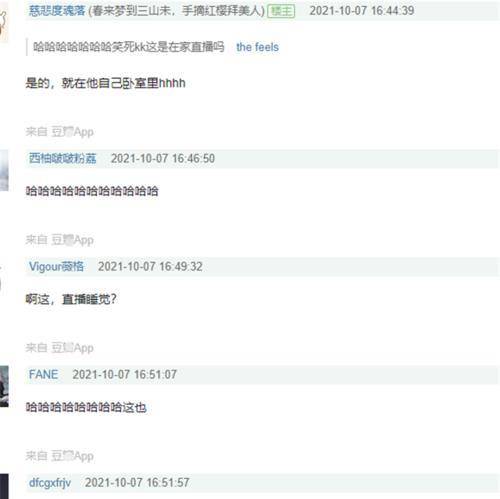
Task: Click FANE's avatar thumbnail
Action: tap(4, 386)
